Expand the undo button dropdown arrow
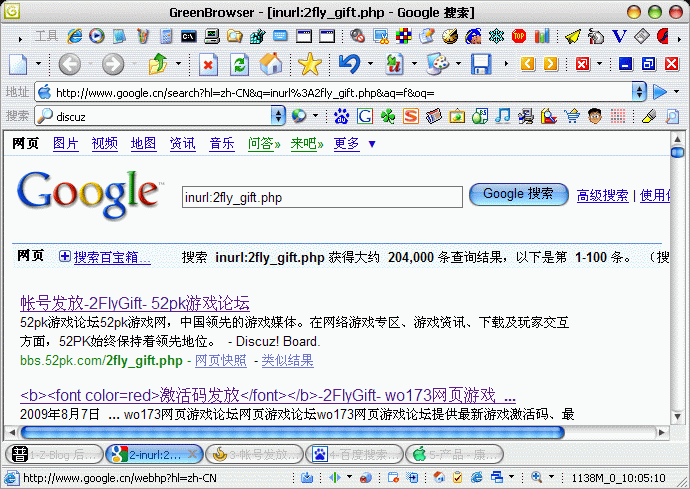This screenshot has width=690, height=489. point(370,64)
